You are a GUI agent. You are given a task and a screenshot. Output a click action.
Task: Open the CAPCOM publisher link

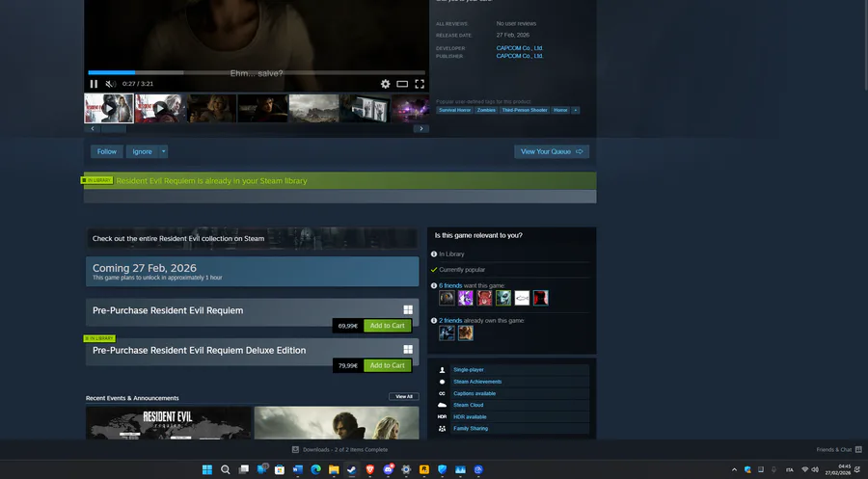coord(519,56)
